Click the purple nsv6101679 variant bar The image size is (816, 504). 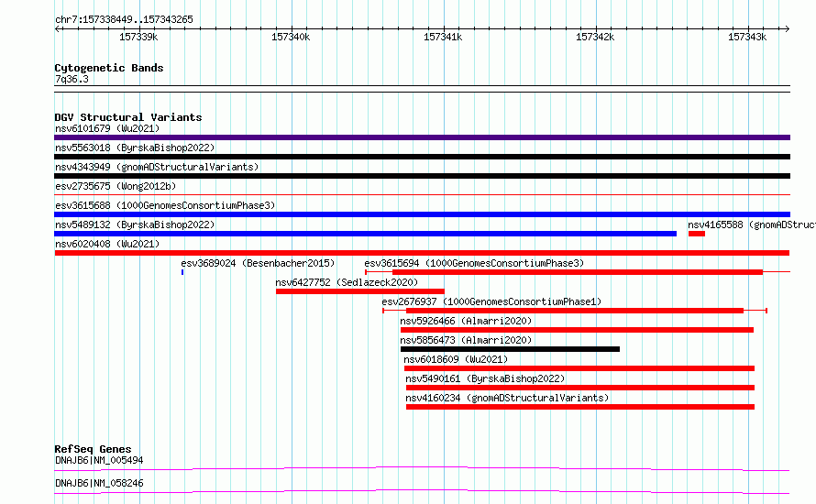click(x=422, y=137)
